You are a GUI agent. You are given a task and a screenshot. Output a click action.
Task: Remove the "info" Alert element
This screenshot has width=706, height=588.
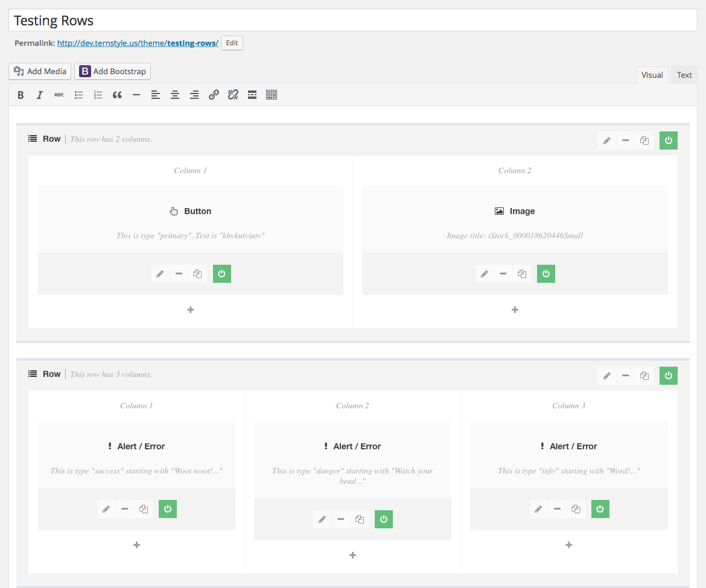coord(557,509)
